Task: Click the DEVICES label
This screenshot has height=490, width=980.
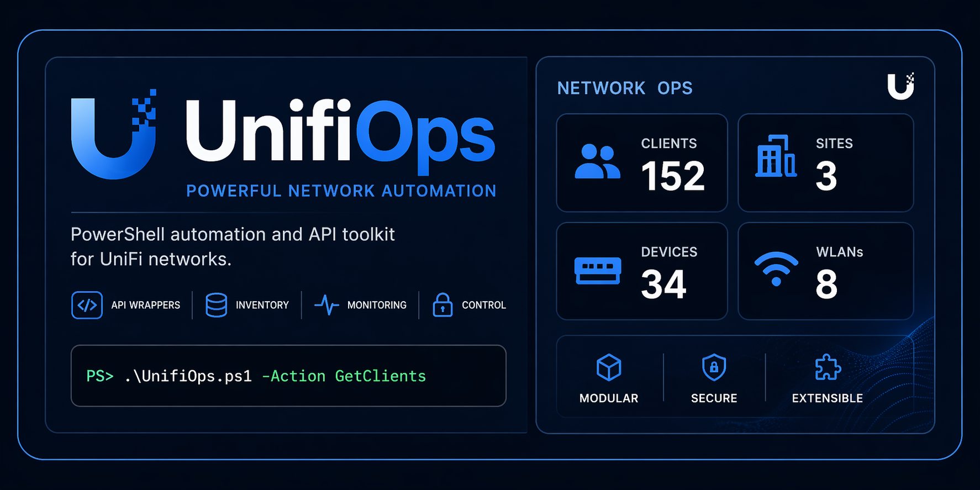Action: [670, 252]
